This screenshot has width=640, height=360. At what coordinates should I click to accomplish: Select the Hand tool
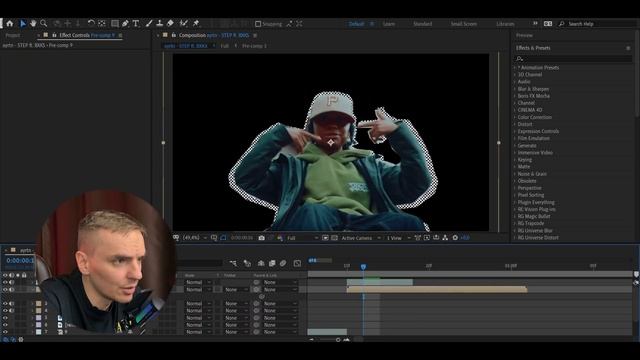coord(33,24)
